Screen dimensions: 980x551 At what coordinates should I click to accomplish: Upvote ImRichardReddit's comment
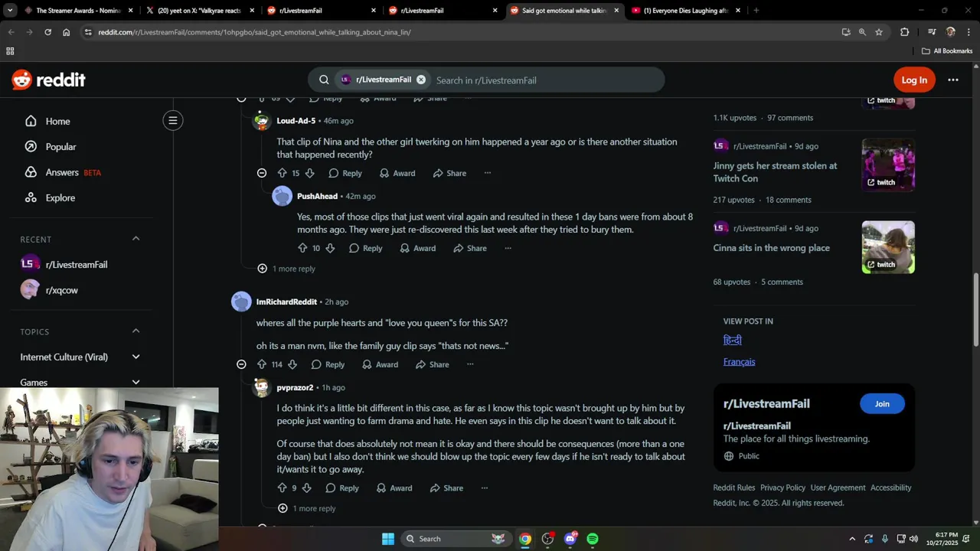(262, 365)
